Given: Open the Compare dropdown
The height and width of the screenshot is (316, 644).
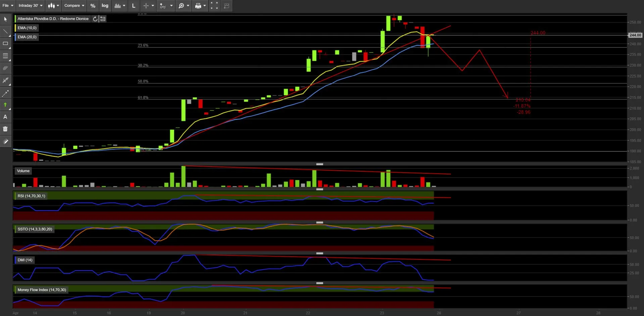Looking at the screenshot, I should [74, 6].
